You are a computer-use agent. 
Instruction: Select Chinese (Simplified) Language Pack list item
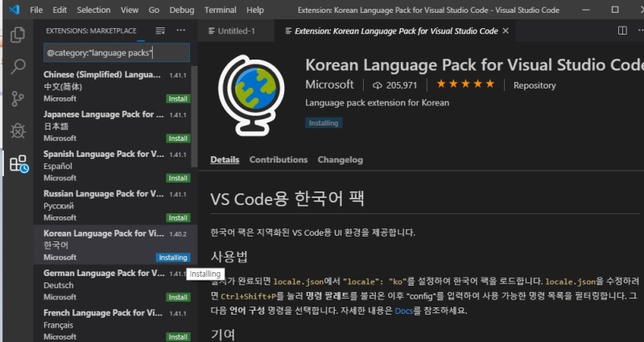coord(112,86)
